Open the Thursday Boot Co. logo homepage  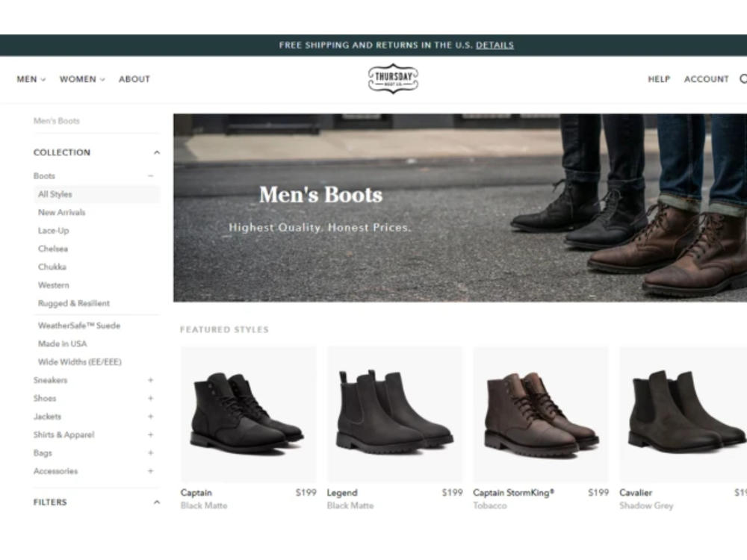tap(393, 78)
